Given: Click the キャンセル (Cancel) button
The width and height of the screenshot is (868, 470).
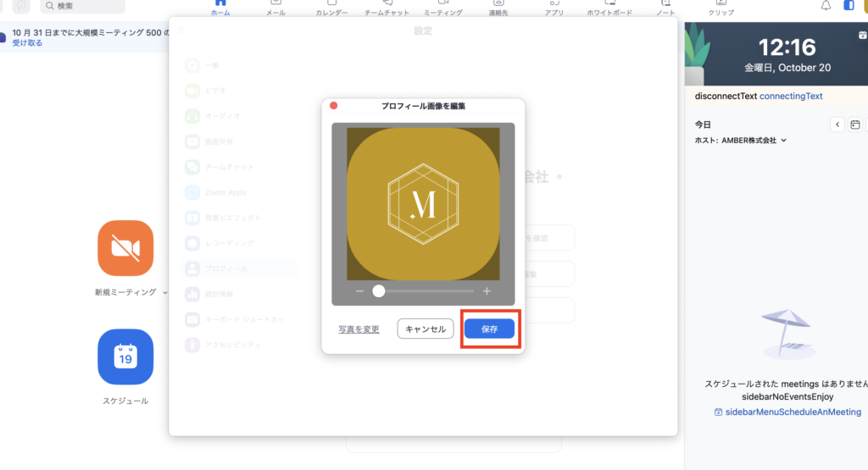Looking at the screenshot, I should coord(426,329).
